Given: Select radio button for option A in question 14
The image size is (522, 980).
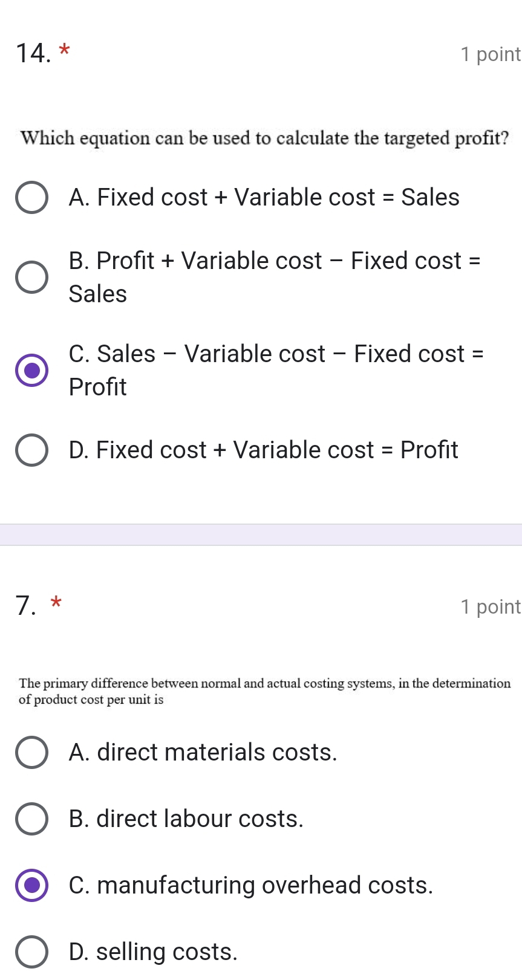Looking at the screenshot, I should [x=31, y=197].
